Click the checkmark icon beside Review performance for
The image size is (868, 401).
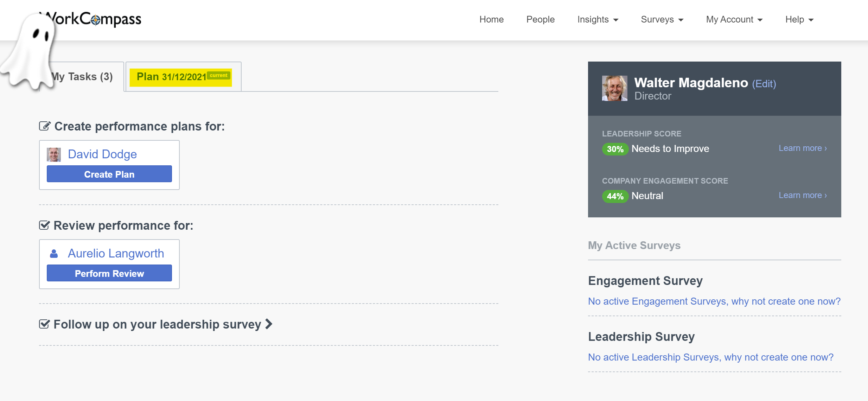44,225
